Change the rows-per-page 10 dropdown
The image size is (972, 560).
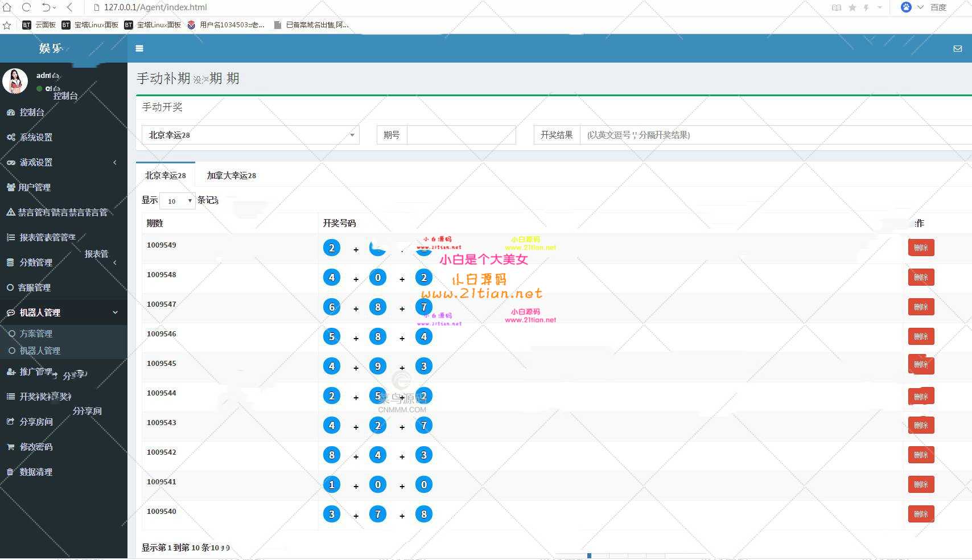click(178, 201)
